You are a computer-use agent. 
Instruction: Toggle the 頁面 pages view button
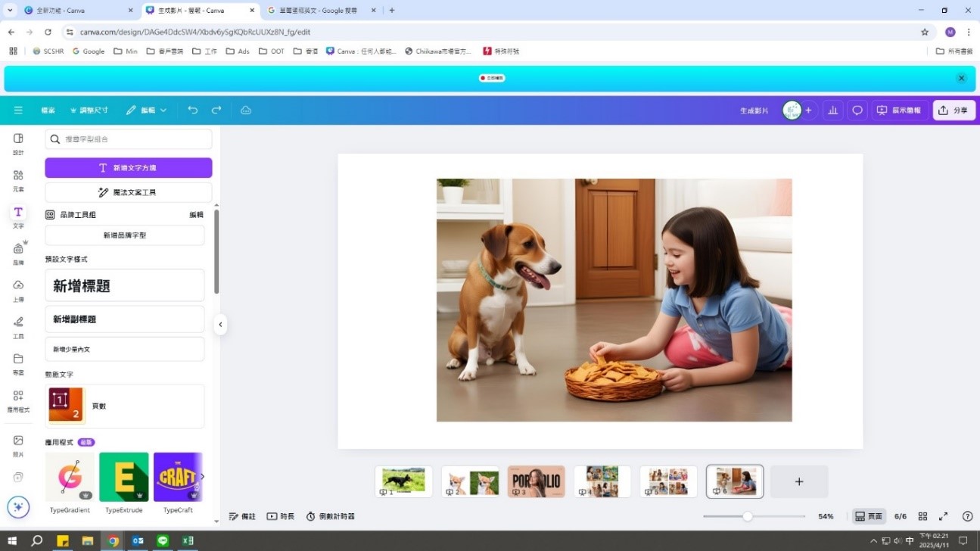(868, 516)
